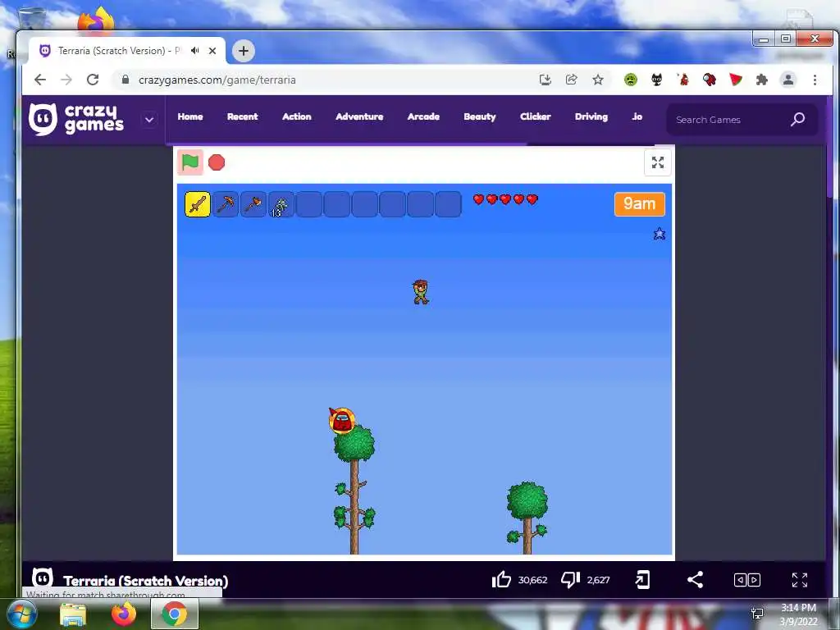The height and width of the screenshot is (630, 840).
Task: Bookmark the page with star icon
Action: click(x=598, y=80)
